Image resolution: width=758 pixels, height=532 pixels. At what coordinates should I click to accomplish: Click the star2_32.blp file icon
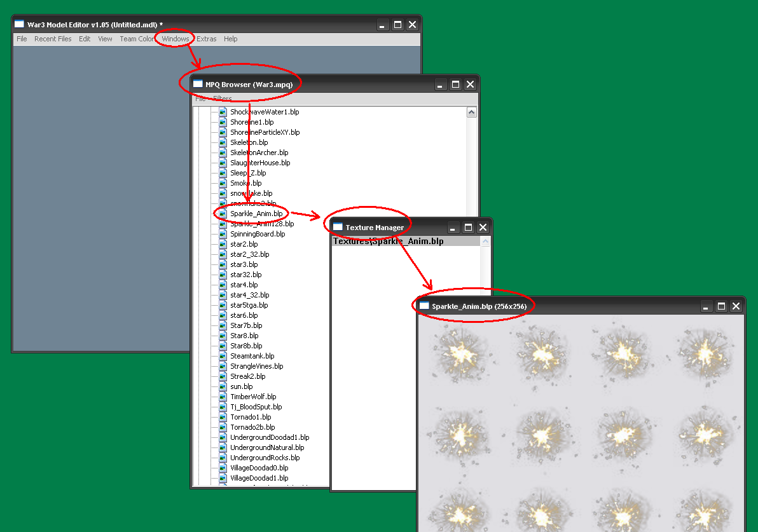pos(223,254)
